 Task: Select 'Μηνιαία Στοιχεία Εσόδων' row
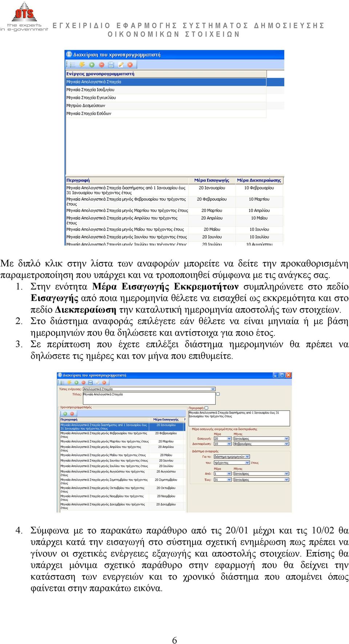[x=166, y=114]
